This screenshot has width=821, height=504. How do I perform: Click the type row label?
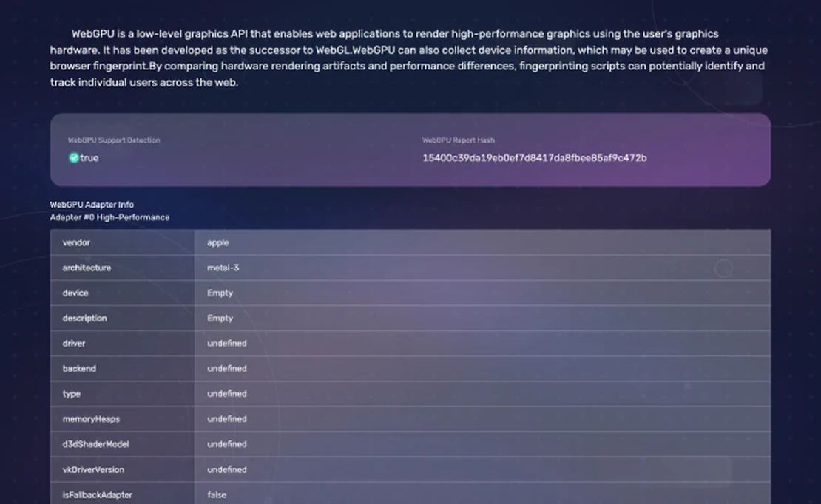[x=72, y=394]
